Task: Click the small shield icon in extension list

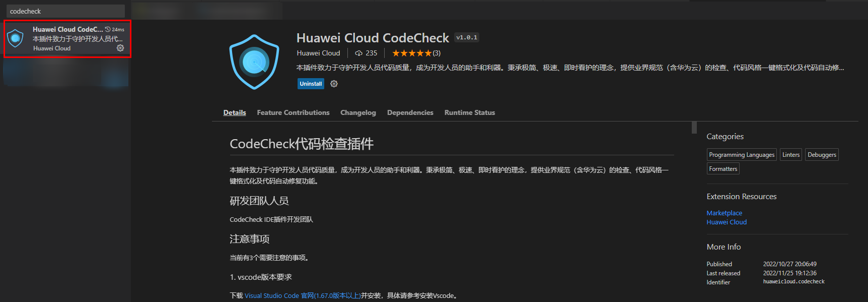Action: click(16, 38)
